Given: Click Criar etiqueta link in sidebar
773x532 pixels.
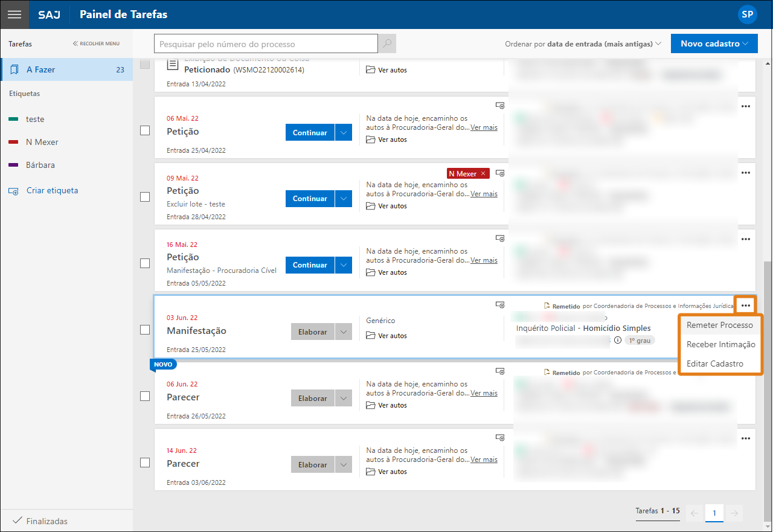Looking at the screenshot, I should click(52, 190).
